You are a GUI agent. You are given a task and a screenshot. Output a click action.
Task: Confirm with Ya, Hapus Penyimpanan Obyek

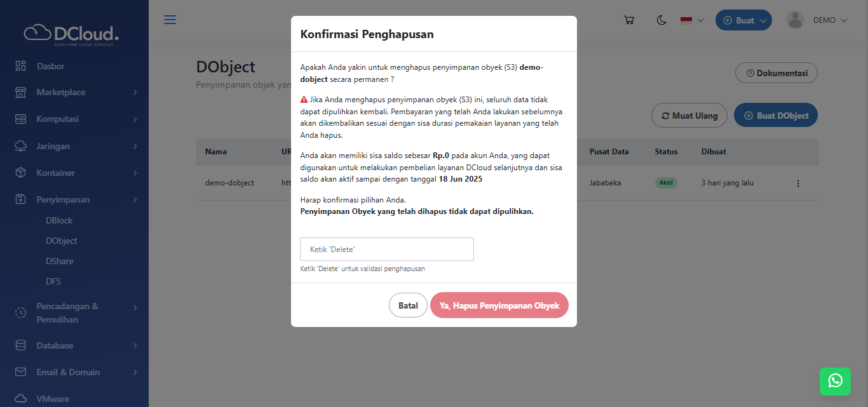499,305
